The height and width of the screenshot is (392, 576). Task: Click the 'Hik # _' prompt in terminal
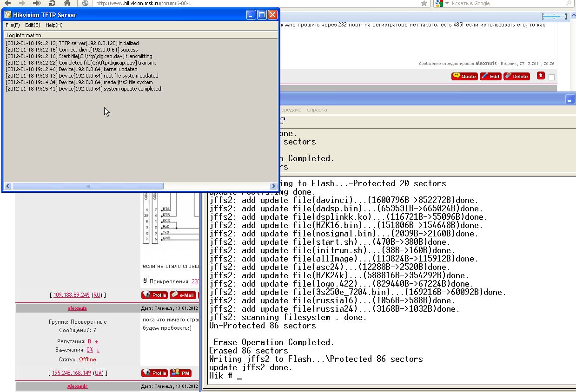[x=225, y=376]
